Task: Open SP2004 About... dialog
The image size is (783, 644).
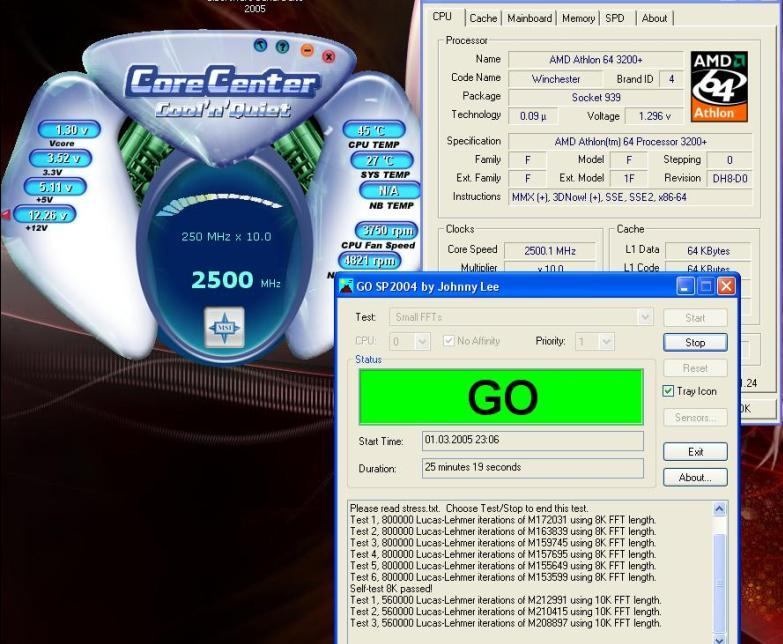Action: 695,477
